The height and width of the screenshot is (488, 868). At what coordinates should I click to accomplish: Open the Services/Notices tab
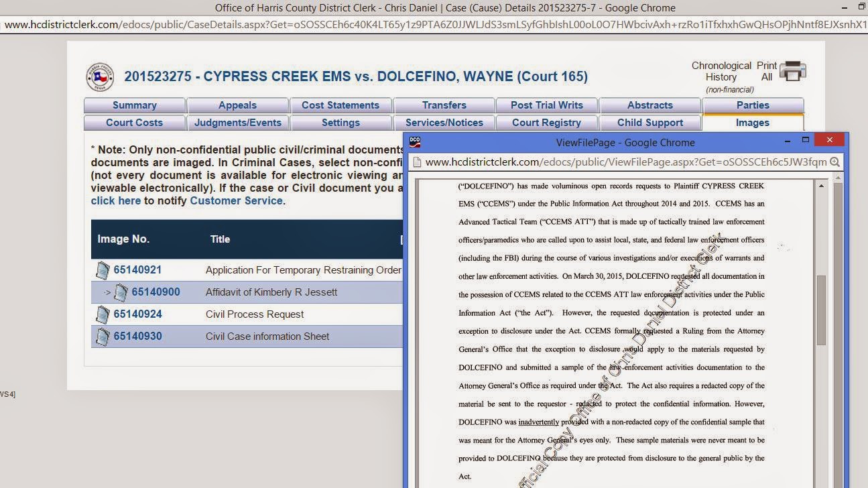[x=444, y=123]
